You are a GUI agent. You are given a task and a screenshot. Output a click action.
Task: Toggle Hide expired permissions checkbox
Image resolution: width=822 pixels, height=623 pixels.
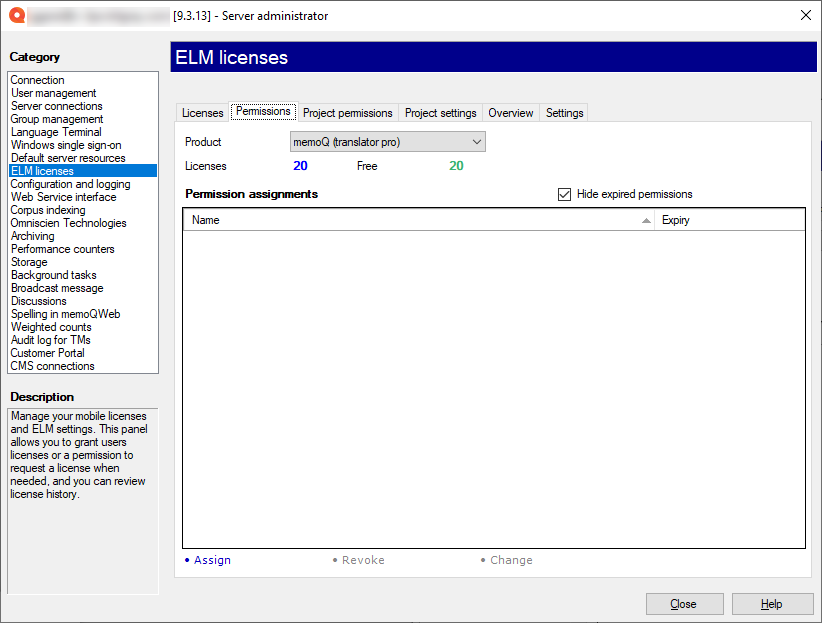coord(565,194)
